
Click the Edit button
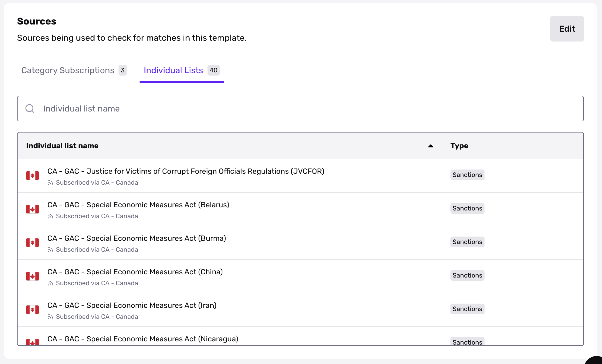[567, 29]
